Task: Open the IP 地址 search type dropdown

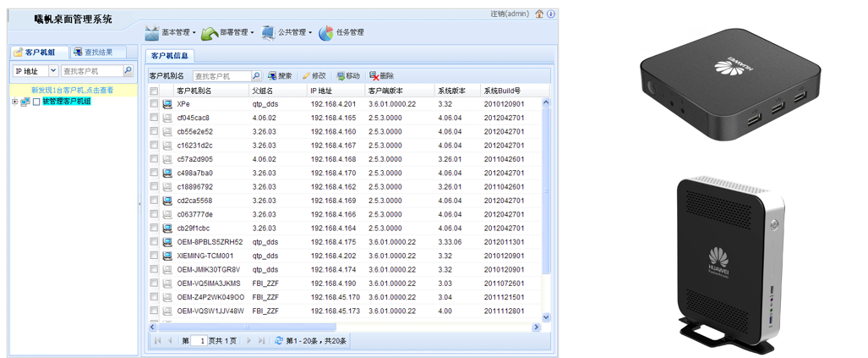Action: 53,70
